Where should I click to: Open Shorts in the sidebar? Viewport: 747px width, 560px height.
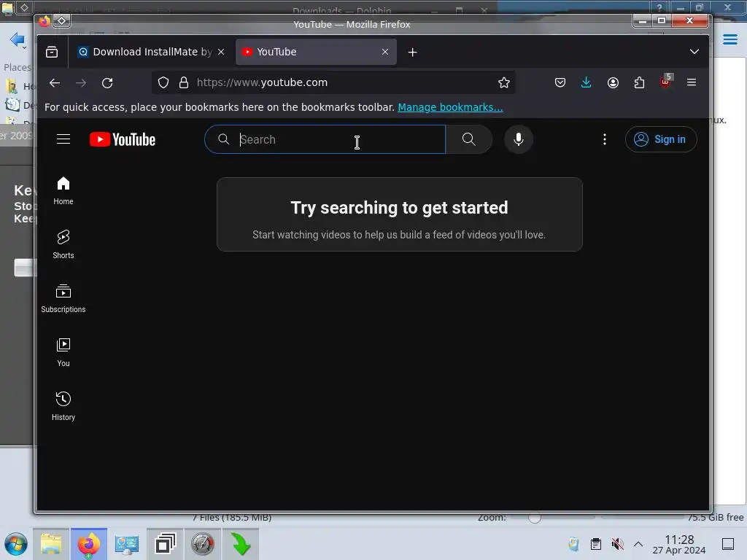[63, 245]
